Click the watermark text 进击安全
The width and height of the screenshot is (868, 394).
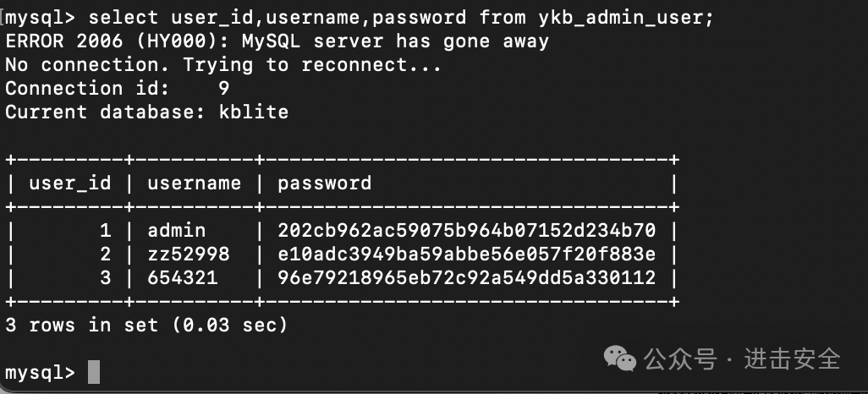coord(792,358)
